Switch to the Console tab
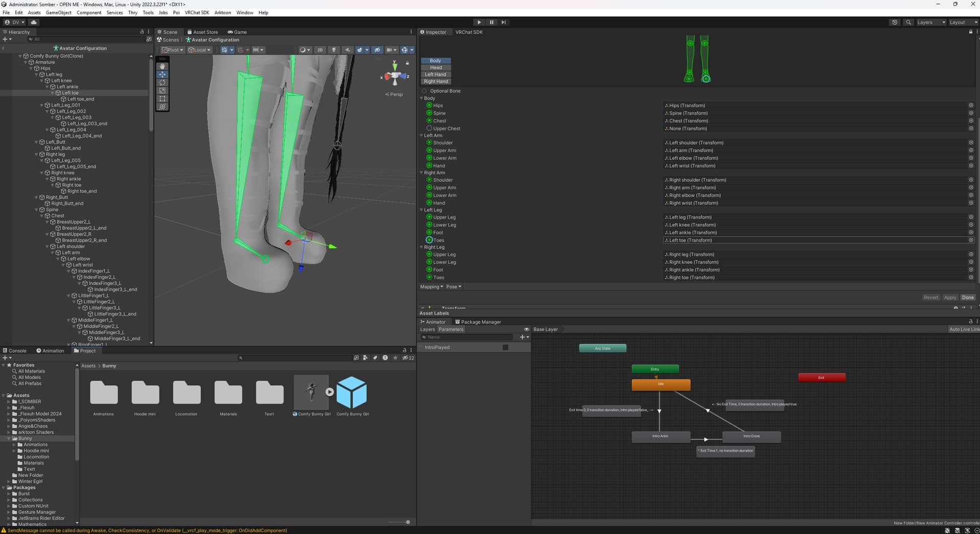This screenshot has height=534, width=980. tap(15, 351)
